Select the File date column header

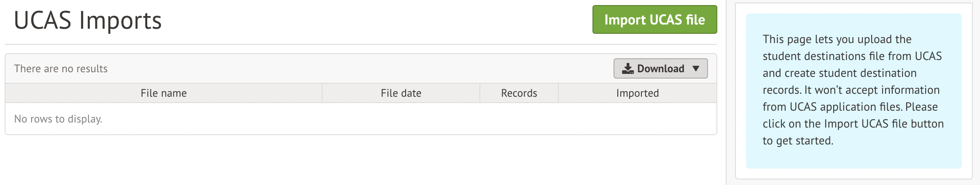click(401, 93)
